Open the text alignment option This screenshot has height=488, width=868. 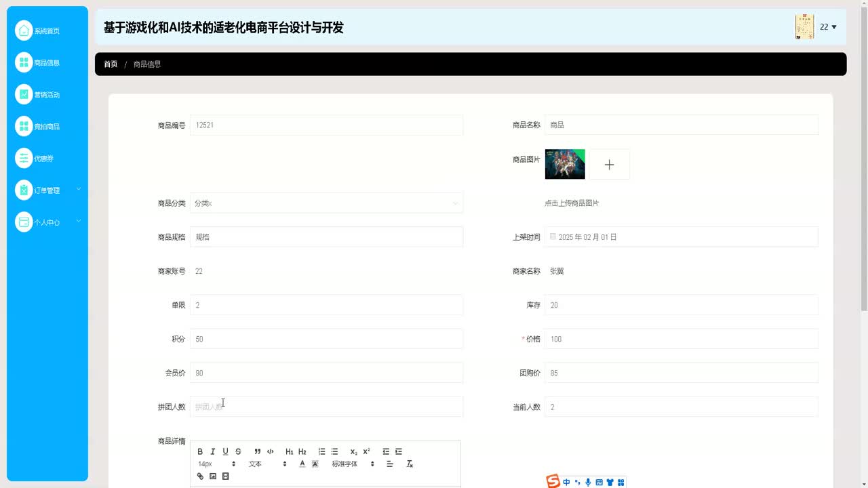390,464
